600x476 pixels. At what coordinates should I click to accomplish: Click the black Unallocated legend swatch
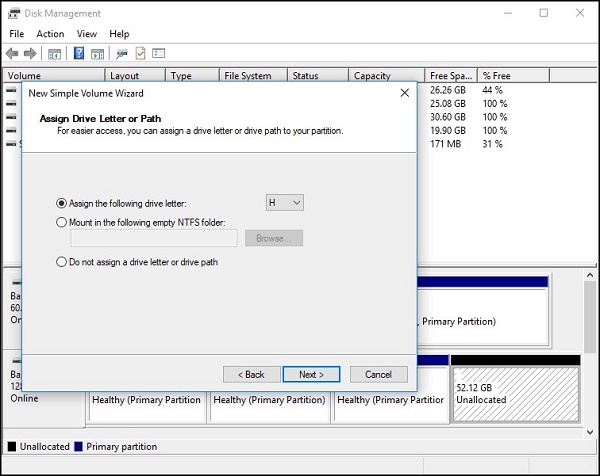click(12, 447)
